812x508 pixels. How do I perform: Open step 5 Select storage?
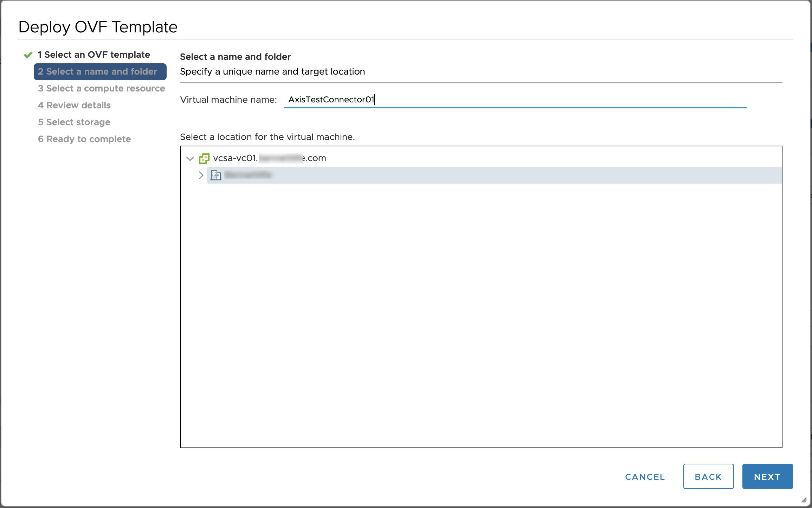pyautogui.click(x=74, y=122)
